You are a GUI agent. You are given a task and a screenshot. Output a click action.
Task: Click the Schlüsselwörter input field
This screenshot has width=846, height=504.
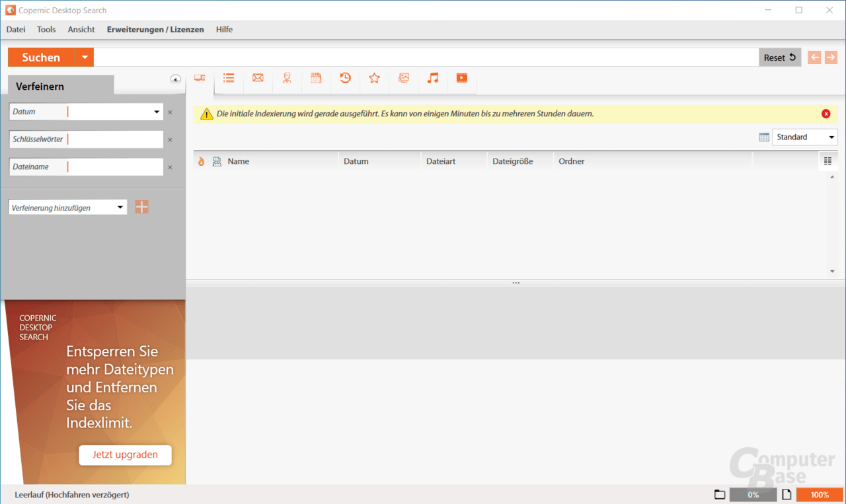tap(114, 139)
